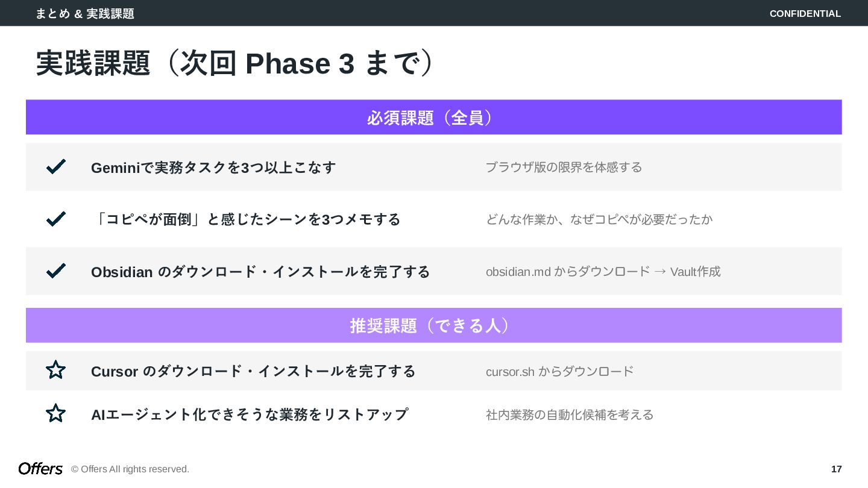Select the 必須課題（全員）purple header bar
This screenshot has height=488, width=868.
tap(433, 117)
